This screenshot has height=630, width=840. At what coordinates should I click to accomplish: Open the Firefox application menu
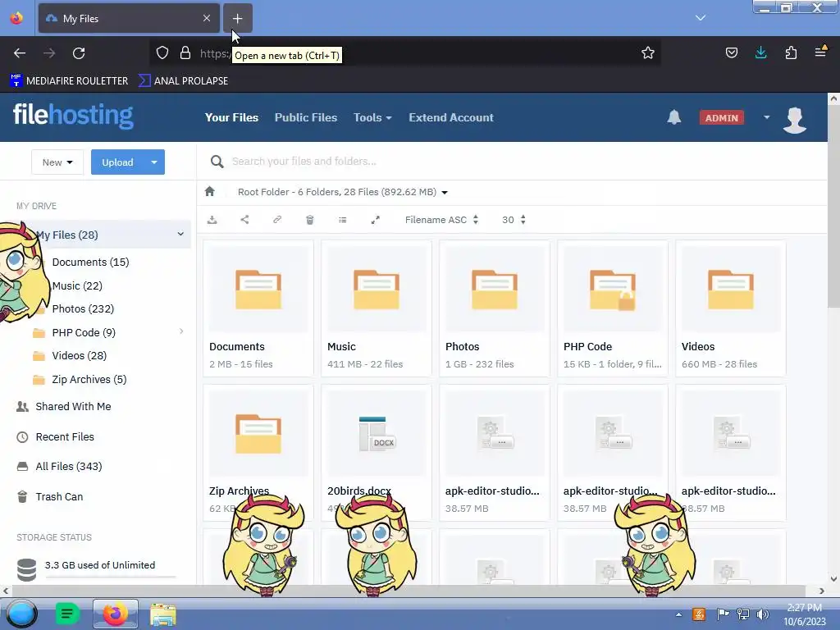820,52
